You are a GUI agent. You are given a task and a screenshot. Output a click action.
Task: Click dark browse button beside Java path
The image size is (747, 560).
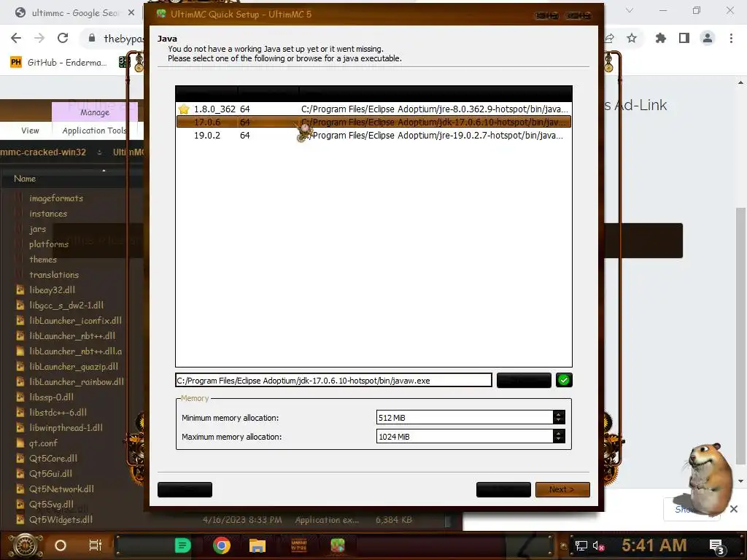524,380
